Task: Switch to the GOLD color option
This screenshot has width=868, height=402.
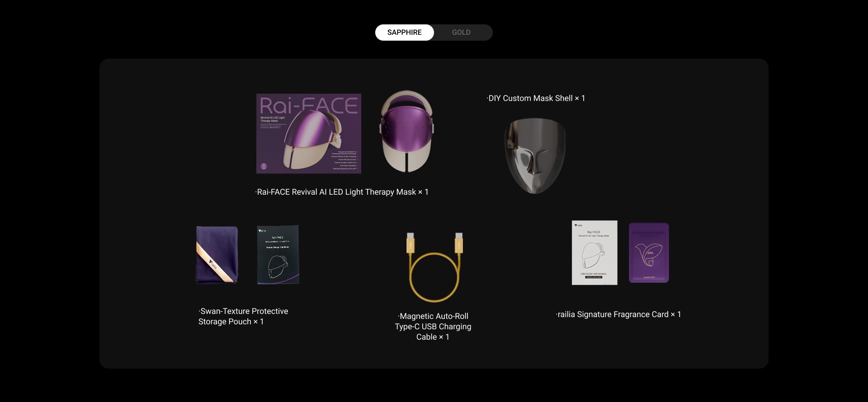Action: (x=461, y=33)
